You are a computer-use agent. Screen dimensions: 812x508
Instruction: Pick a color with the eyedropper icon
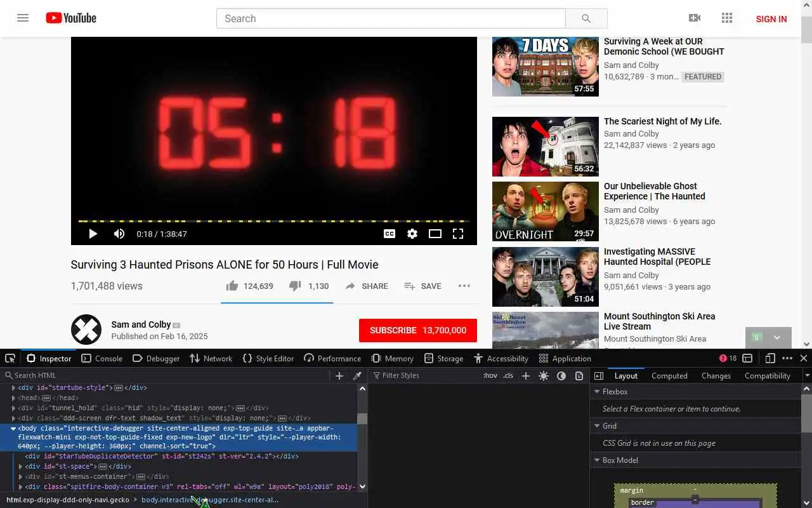coord(357,376)
